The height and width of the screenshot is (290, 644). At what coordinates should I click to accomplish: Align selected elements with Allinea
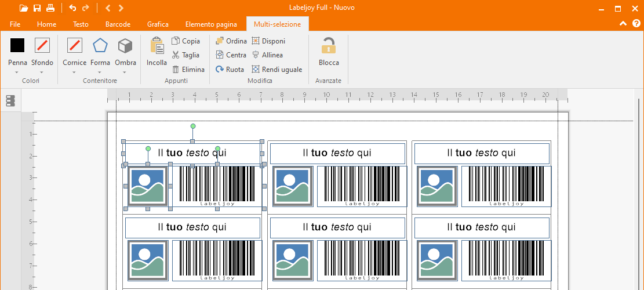267,55
